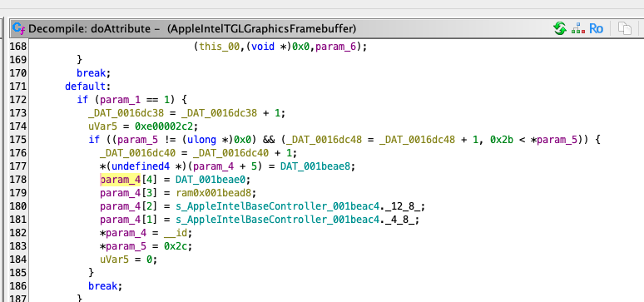Click s_AppleIntelBaseController ._12_8_ on line 180
644x302 pixels.
tap(300, 206)
